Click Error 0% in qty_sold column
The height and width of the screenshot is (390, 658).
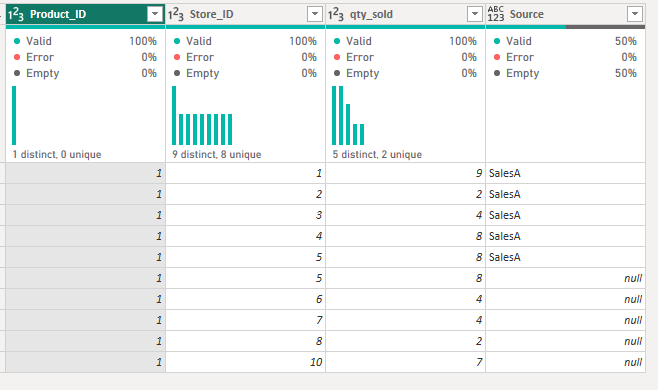[x=405, y=57]
